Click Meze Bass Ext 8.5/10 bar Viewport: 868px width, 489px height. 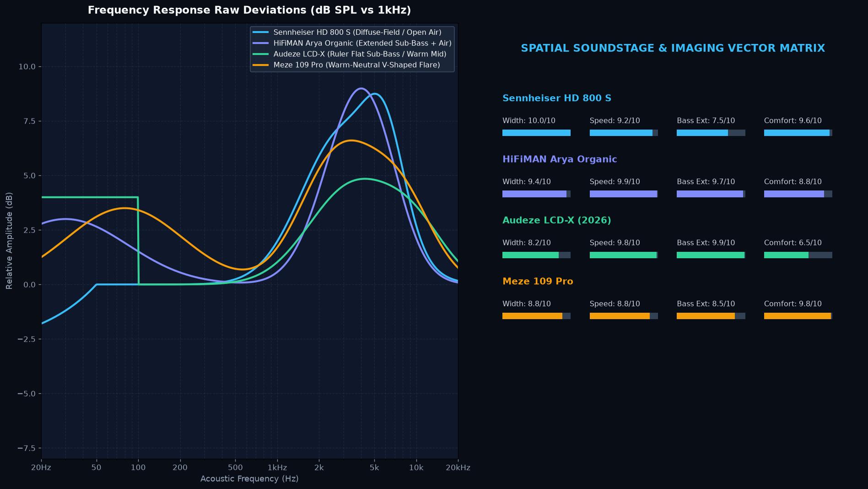711,316
